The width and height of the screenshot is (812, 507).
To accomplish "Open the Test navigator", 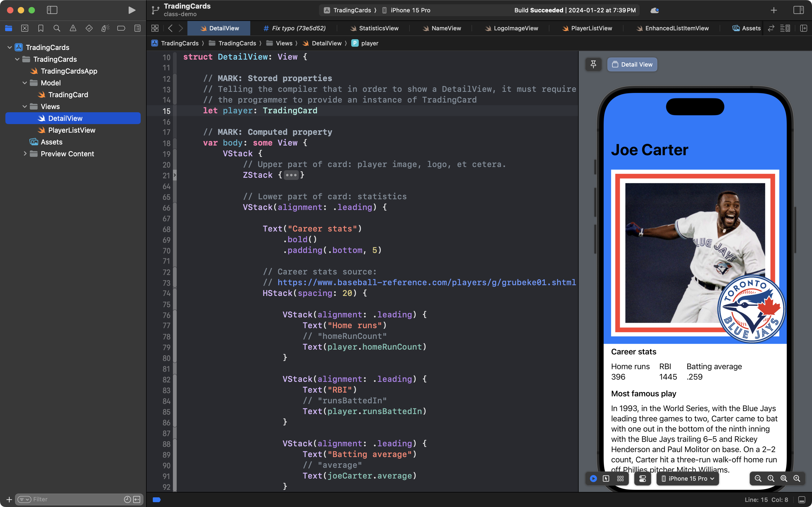I will click(89, 28).
